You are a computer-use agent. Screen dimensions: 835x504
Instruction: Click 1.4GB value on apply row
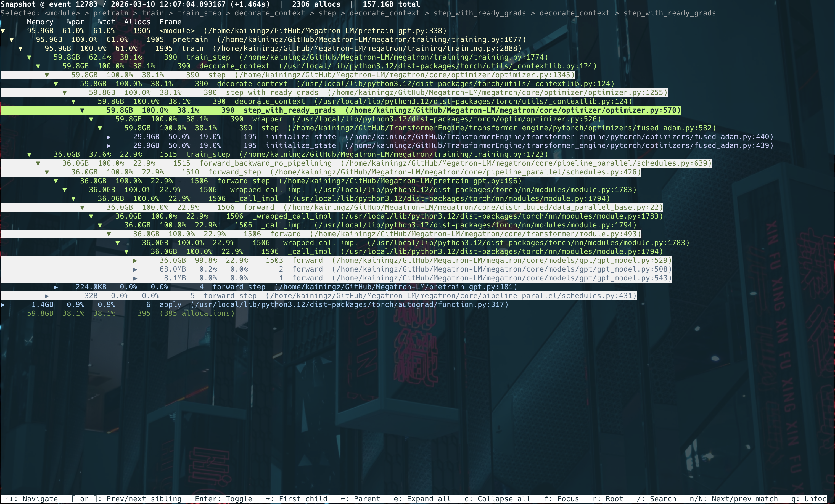coord(42,304)
